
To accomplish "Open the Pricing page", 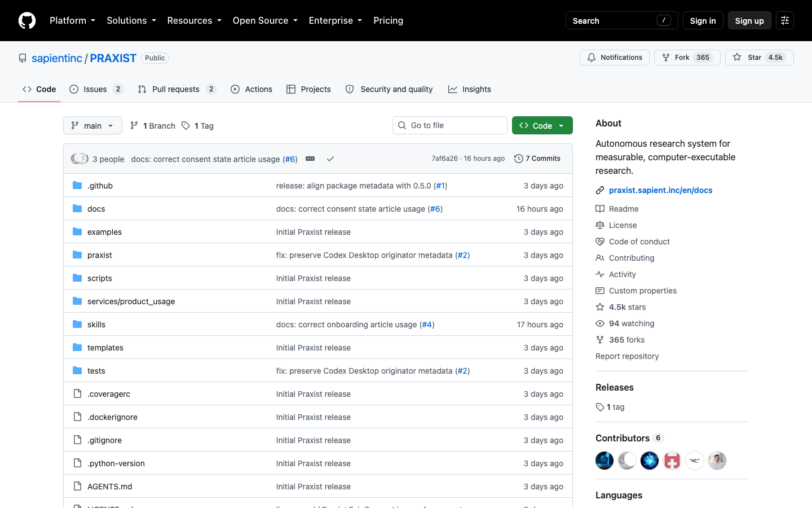I will [x=388, y=20].
